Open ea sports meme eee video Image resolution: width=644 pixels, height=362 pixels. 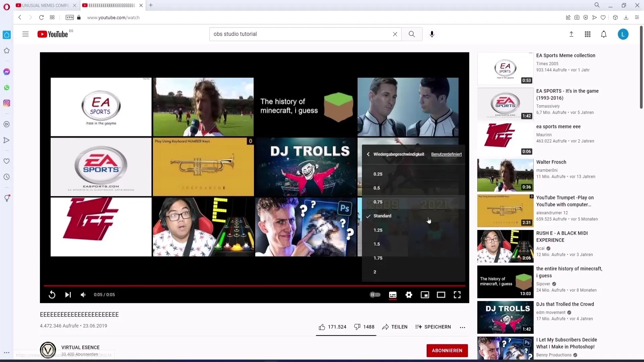(558, 126)
